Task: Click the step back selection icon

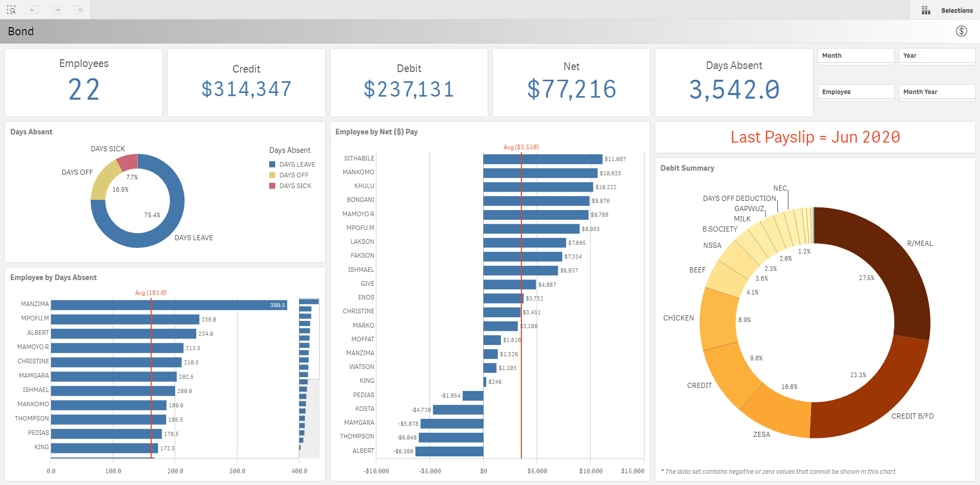Action: [x=34, y=10]
